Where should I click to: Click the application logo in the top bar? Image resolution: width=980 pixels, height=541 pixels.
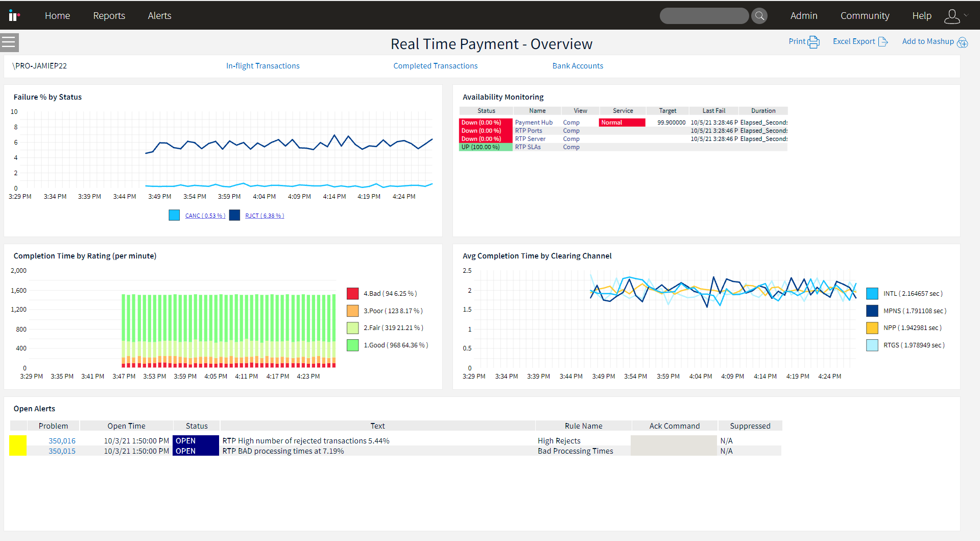[x=13, y=15]
